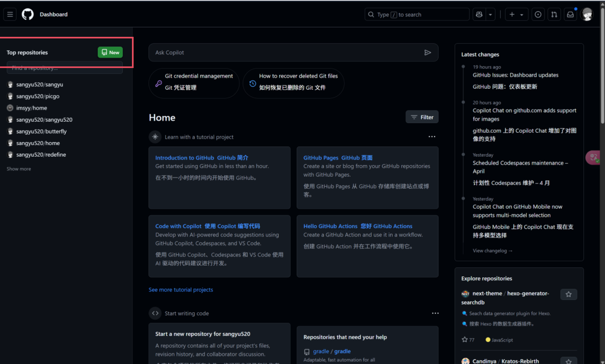Viewport: 605px width, 364px height.
Task: Open Scheduled Codespaces maintenance April entry
Action: [520, 167]
